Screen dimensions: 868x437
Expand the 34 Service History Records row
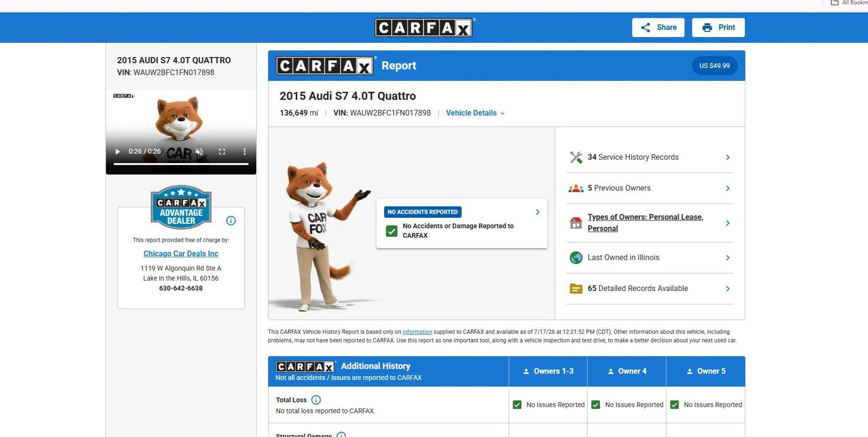click(650, 157)
